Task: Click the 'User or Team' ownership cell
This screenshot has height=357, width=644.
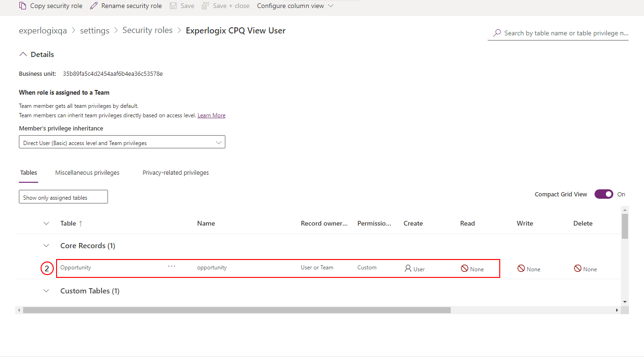Action: (x=317, y=268)
